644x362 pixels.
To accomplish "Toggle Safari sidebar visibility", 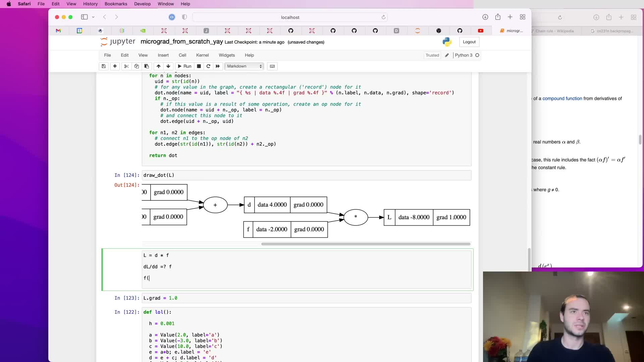I will [x=84, y=17].
